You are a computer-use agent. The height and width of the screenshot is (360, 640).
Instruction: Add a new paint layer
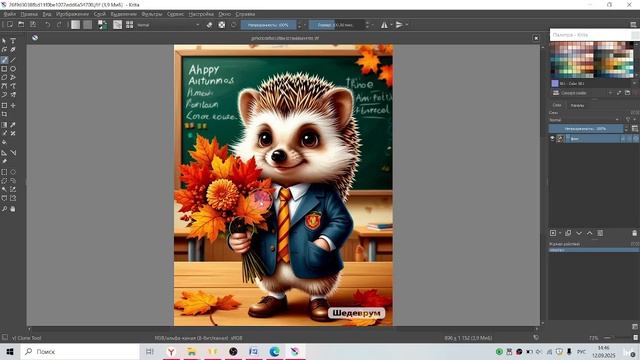[553, 233]
